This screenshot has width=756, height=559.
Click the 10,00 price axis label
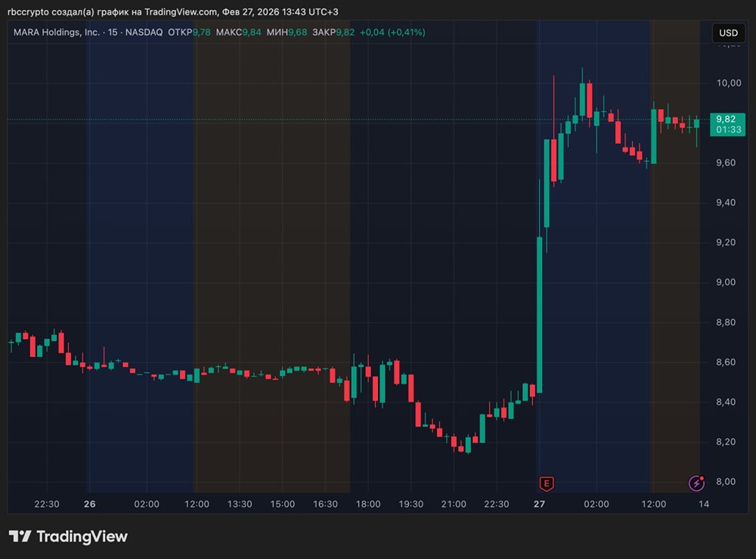pos(729,83)
